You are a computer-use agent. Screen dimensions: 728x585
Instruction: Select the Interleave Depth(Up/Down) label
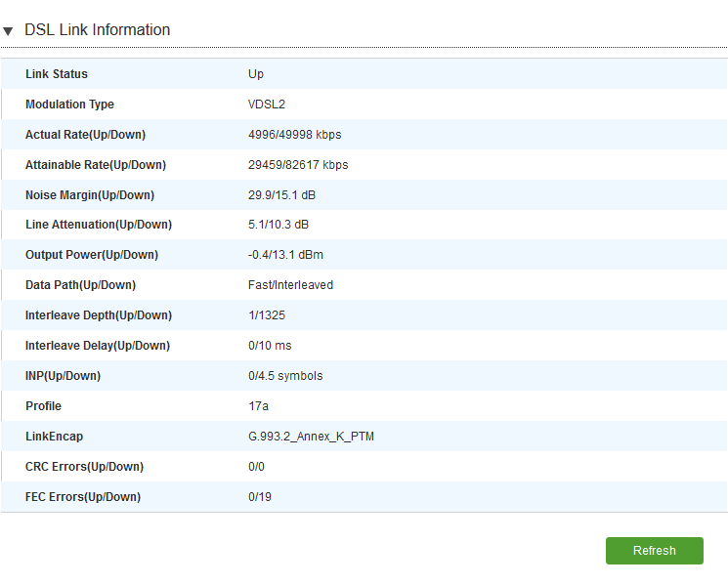[x=98, y=315]
